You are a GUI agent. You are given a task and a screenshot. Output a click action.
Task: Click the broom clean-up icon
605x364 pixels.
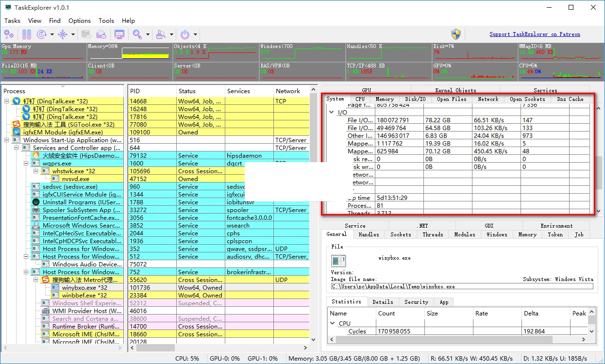pos(161,34)
